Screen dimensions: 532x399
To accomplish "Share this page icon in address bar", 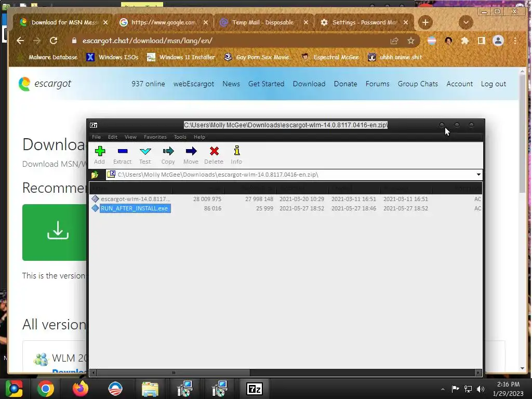I will coord(394,41).
